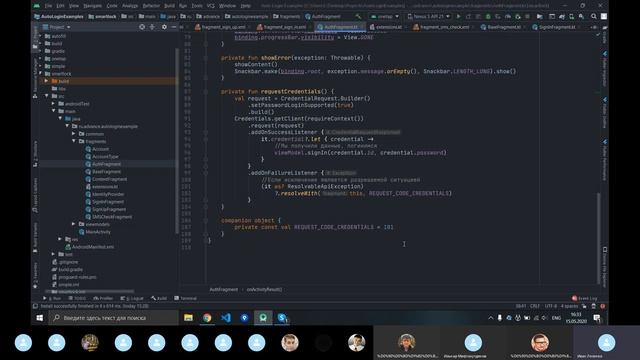Viewport: 640px width, 360px height.
Task: Open Skype from the taskbar
Action: (282, 318)
